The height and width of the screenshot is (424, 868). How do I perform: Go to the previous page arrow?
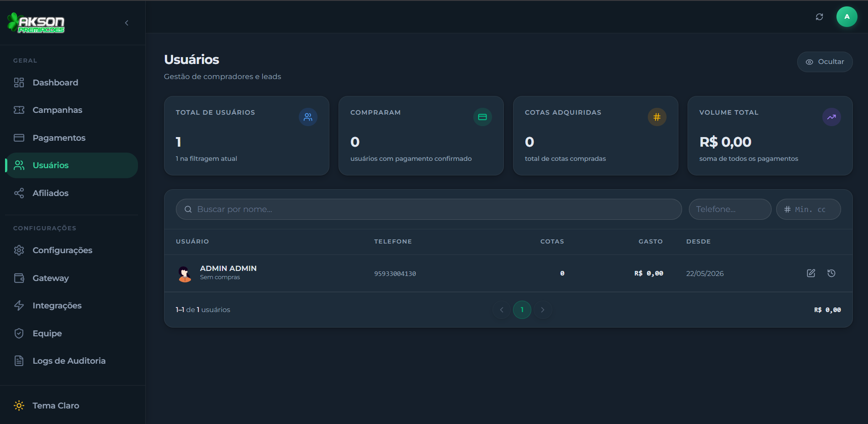pyautogui.click(x=502, y=310)
